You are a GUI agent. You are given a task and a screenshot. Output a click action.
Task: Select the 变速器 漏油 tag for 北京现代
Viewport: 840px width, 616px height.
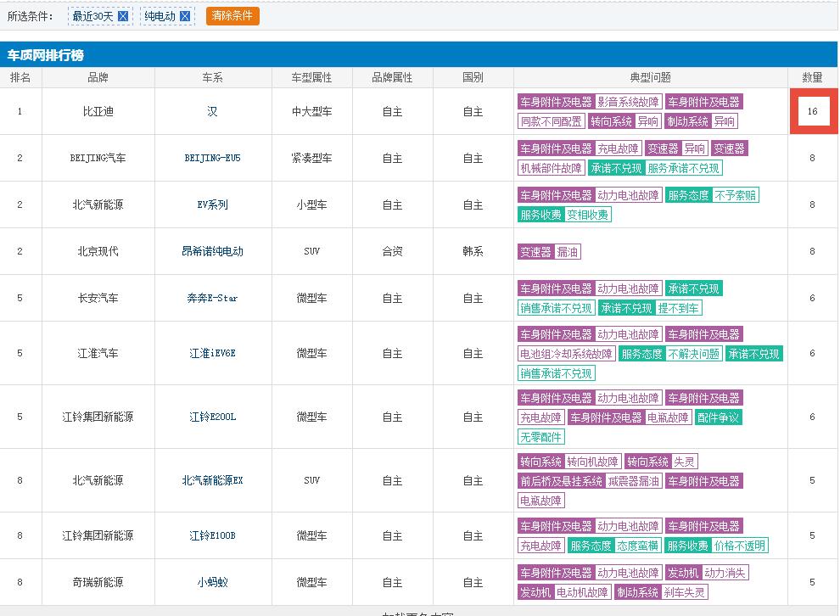[x=549, y=252]
